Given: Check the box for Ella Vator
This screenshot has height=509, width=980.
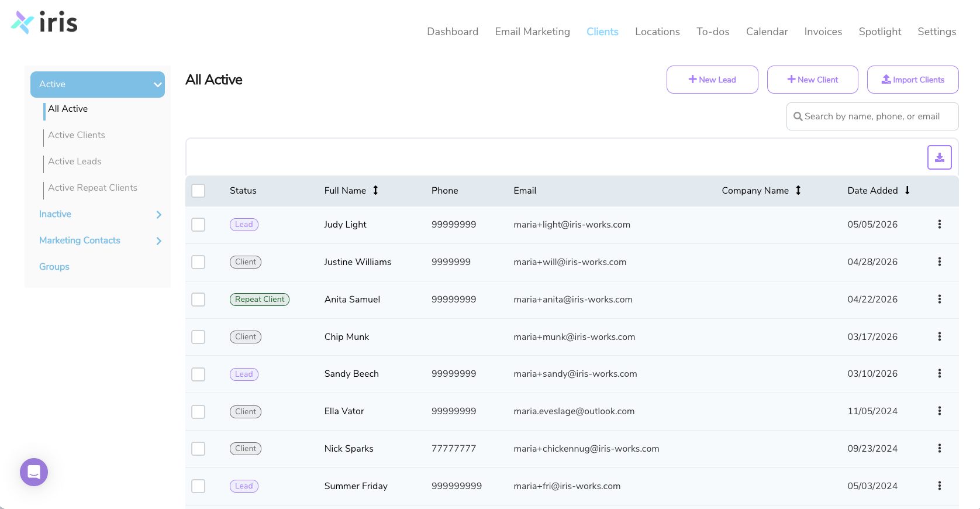Looking at the screenshot, I should [x=198, y=411].
